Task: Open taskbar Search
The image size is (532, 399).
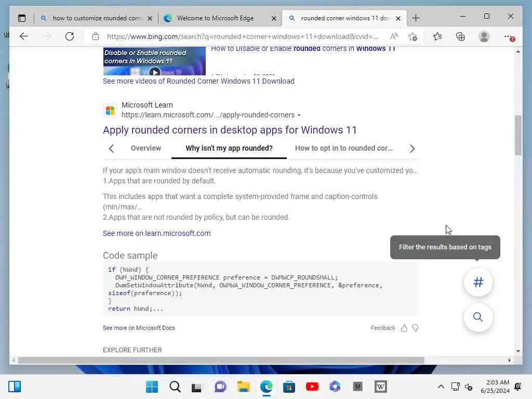Action: [x=175, y=387]
